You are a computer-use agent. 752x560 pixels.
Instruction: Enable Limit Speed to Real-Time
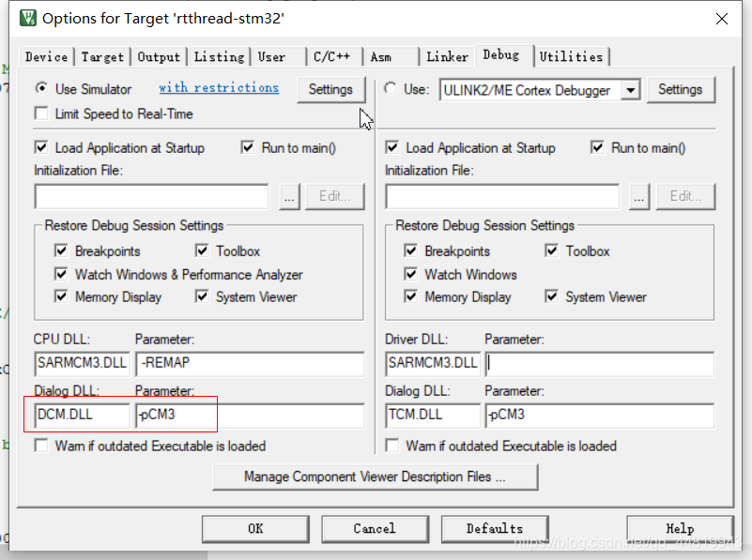(x=41, y=114)
